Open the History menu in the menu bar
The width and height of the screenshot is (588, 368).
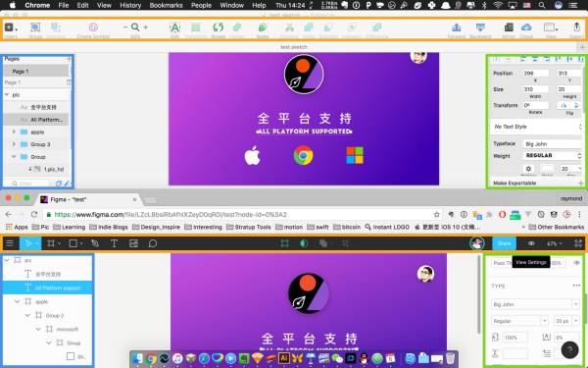pyautogui.click(x=130, y=5)
